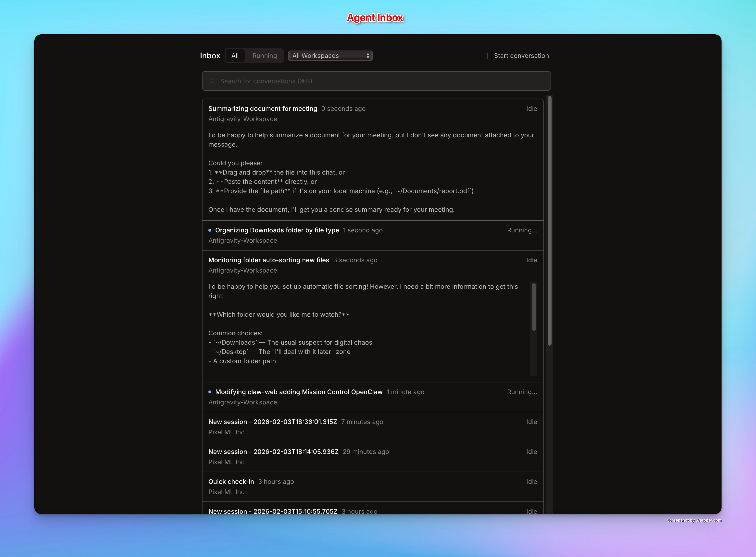Screen dimensions: 756x557
Task: Click the Idle status on Quick check-in conversation
Action: pyautogui.click(x=531, y=481)
